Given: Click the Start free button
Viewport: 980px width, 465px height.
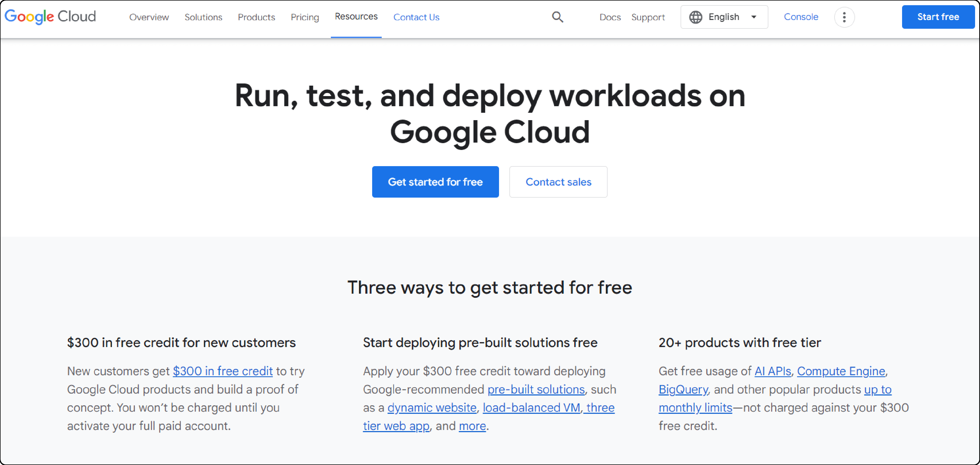Looking at the screenshot, I should coord(938,17).
